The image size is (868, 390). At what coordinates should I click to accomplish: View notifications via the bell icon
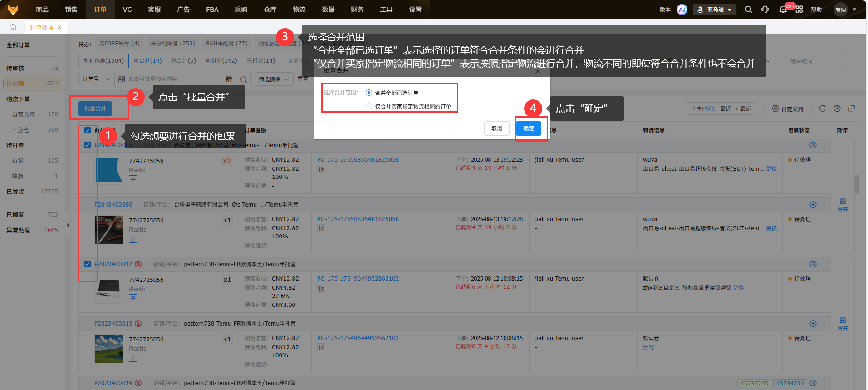tap(783, 10)
